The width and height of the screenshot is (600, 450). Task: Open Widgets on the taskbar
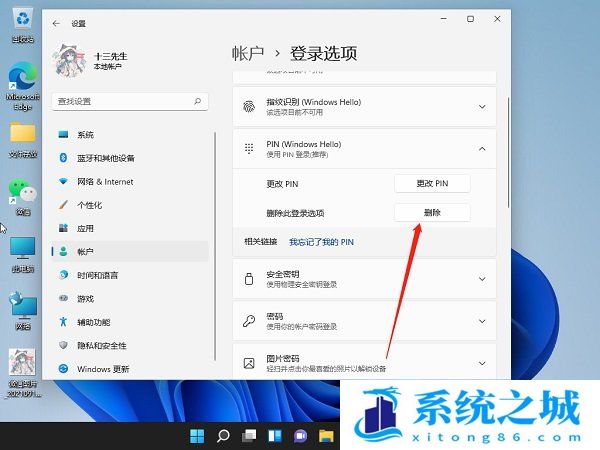click(275, 436)
